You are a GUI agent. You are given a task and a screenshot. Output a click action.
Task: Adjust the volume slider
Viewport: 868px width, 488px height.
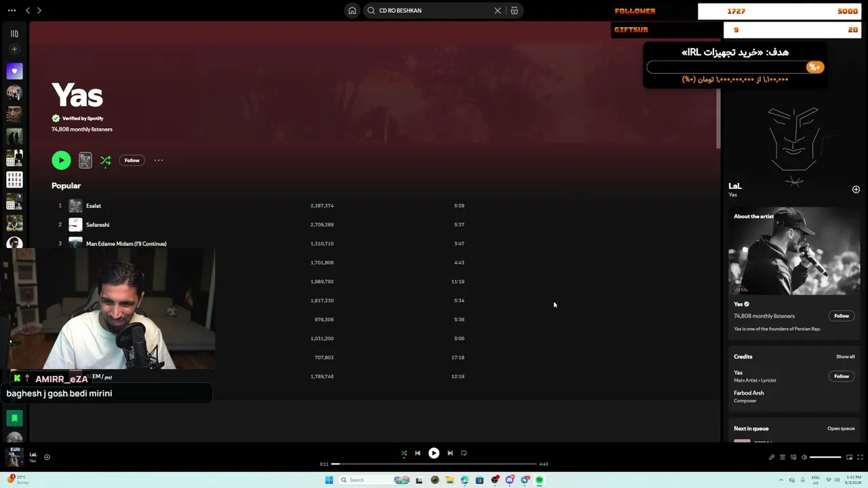click(825, 457)
